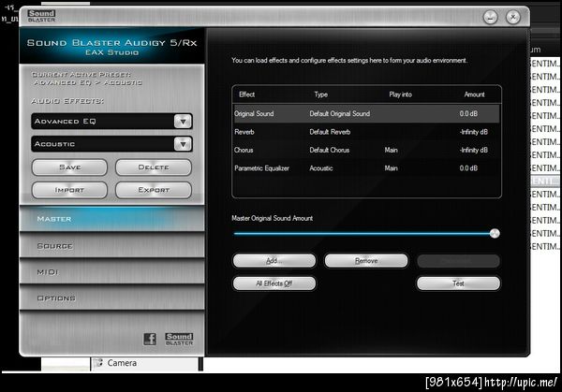Click the Type column header
The width and height of the screenshot is (562, 392).
pyautogui.click(x=320, y=94)
